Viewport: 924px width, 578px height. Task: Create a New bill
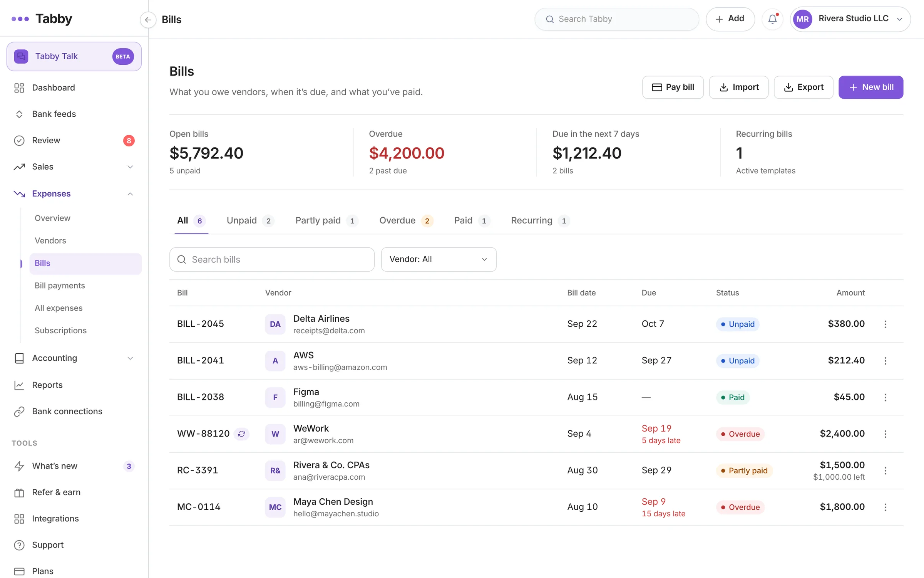tap(870, 87)
